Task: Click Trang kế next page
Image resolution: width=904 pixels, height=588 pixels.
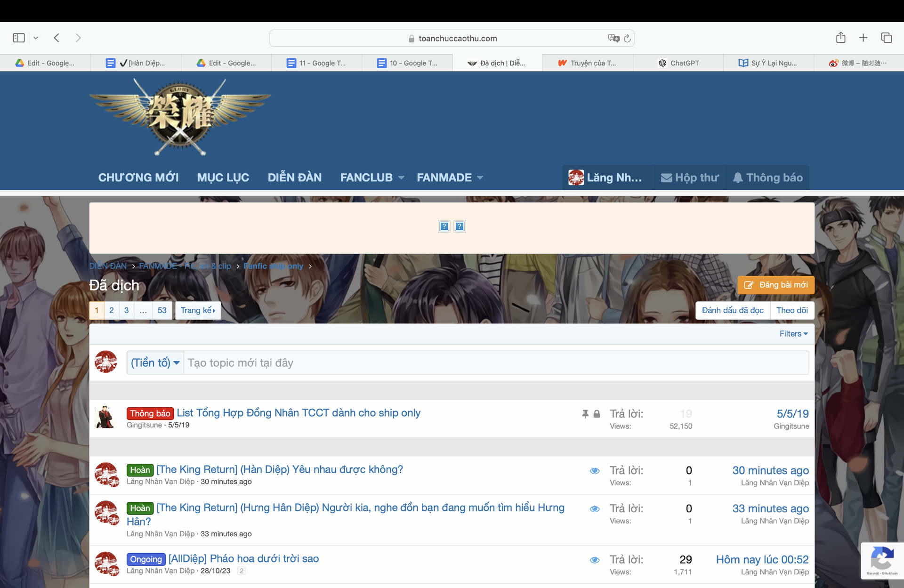Action: [x=198, y=310]
